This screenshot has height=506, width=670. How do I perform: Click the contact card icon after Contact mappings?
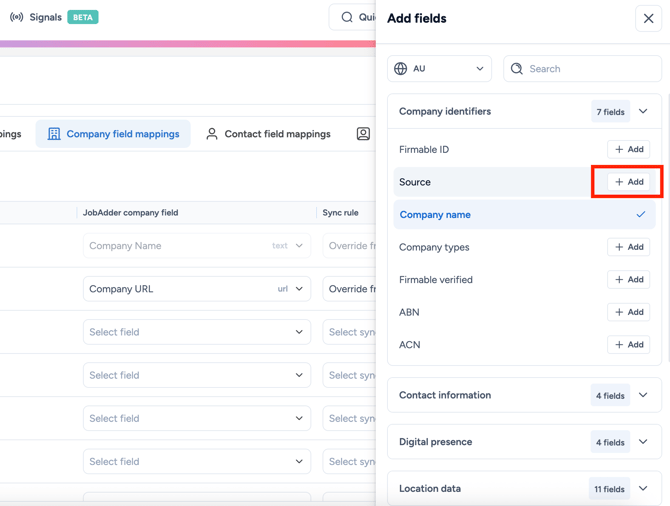coord(363,134)
